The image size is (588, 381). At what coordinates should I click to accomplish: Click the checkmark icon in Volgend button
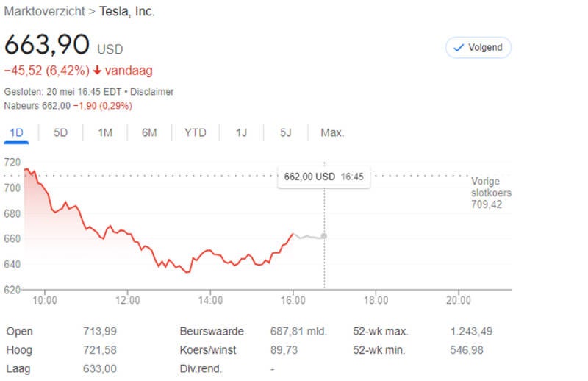pyautogui.click(x=459, y=48)
